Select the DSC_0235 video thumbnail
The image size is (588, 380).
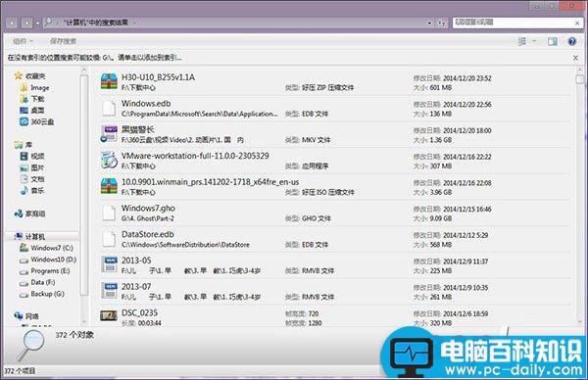[x=109, y=316]
